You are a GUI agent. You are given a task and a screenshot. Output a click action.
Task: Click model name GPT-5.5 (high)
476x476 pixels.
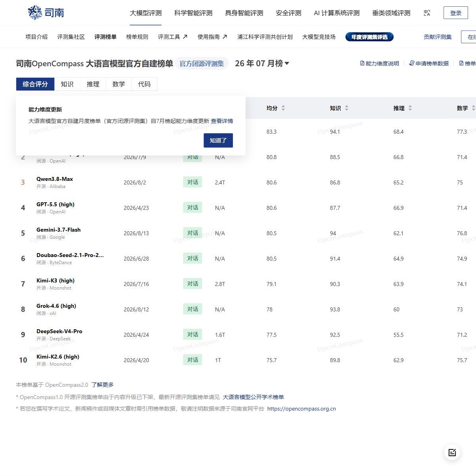(x=56, y=204)
